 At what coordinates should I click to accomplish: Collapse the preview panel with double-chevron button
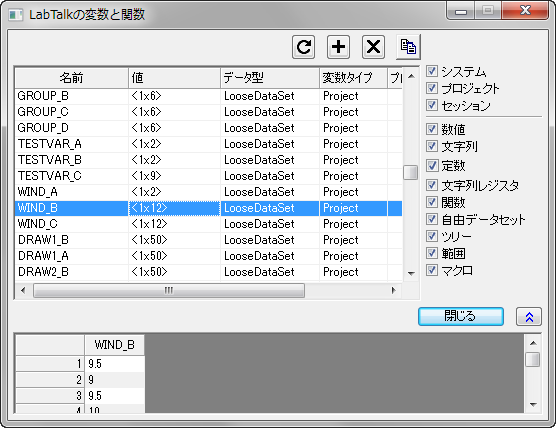point(529,317)
